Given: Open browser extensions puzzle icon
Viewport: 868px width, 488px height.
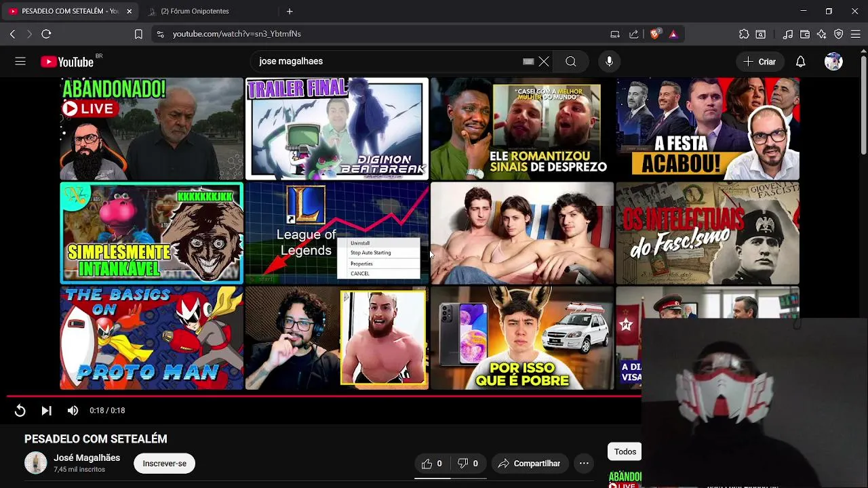Looking at the screenshot, I should tap(744, 34).
